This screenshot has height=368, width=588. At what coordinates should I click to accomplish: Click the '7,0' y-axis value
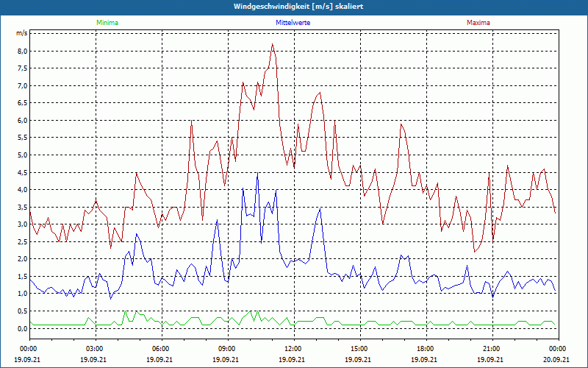tap(23, 85)
